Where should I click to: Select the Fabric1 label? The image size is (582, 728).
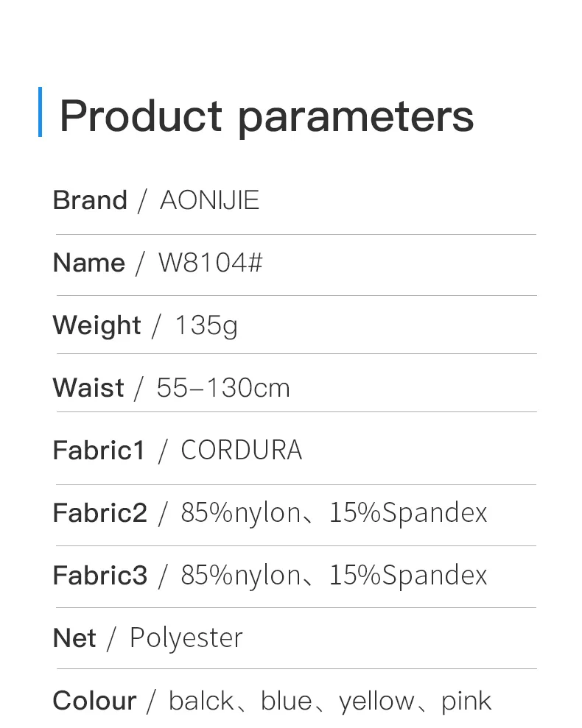coord(99,450)
